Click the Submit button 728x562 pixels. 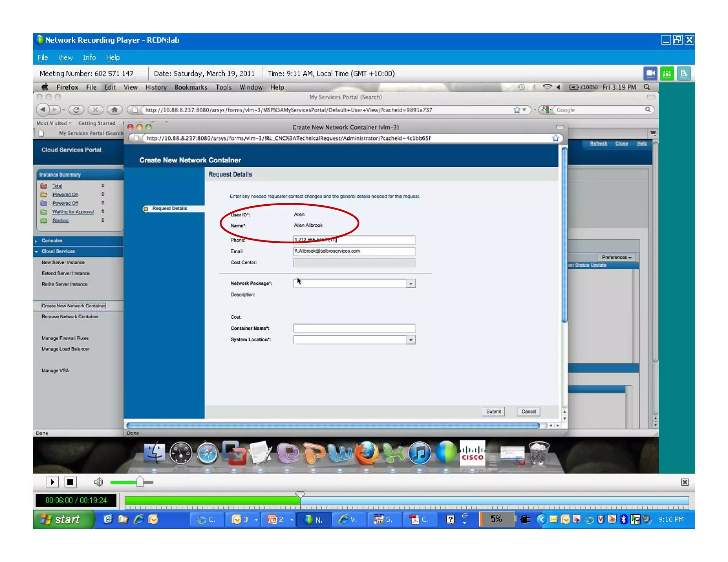[493, 411]
